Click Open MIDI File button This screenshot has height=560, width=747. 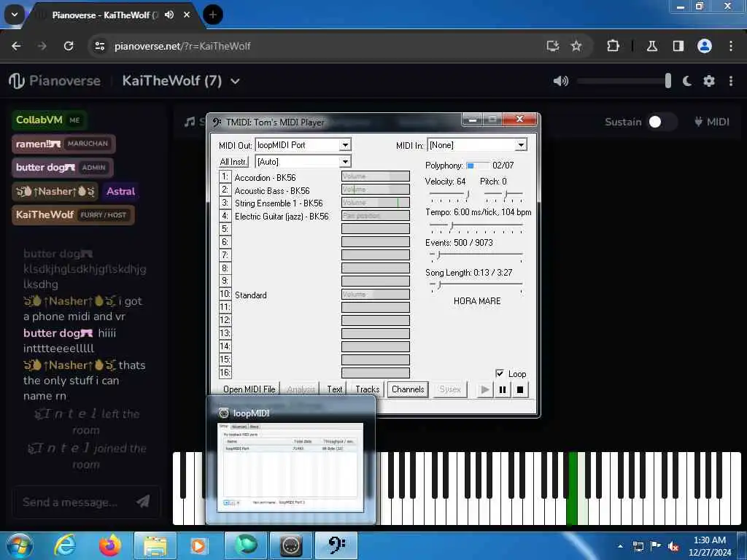pos(249,389)
